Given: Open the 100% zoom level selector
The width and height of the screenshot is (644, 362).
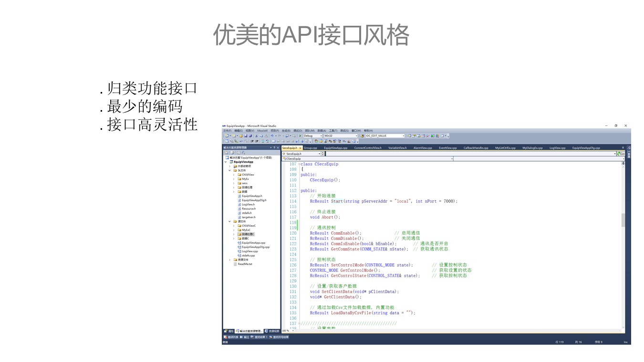Looking at the screenshot, I should (x=288, y=331).
